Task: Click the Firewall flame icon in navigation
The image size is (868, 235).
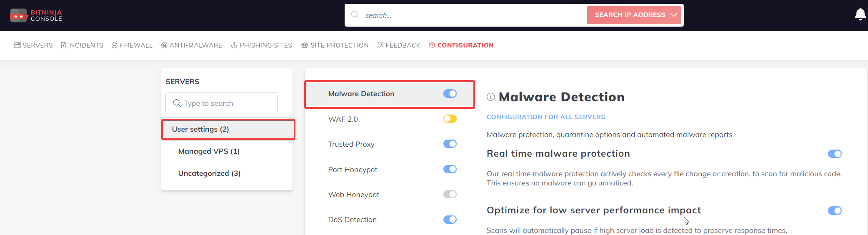Action: point(115,45)
